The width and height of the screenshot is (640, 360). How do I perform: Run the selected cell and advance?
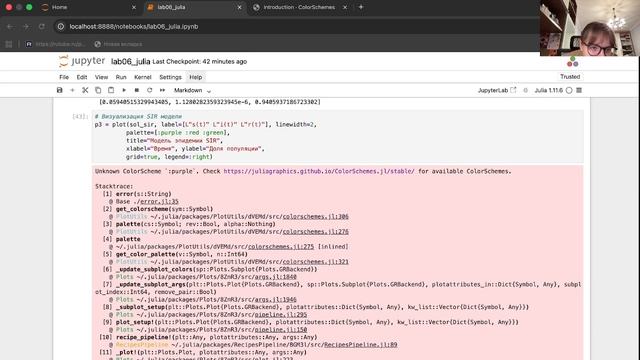124,90
